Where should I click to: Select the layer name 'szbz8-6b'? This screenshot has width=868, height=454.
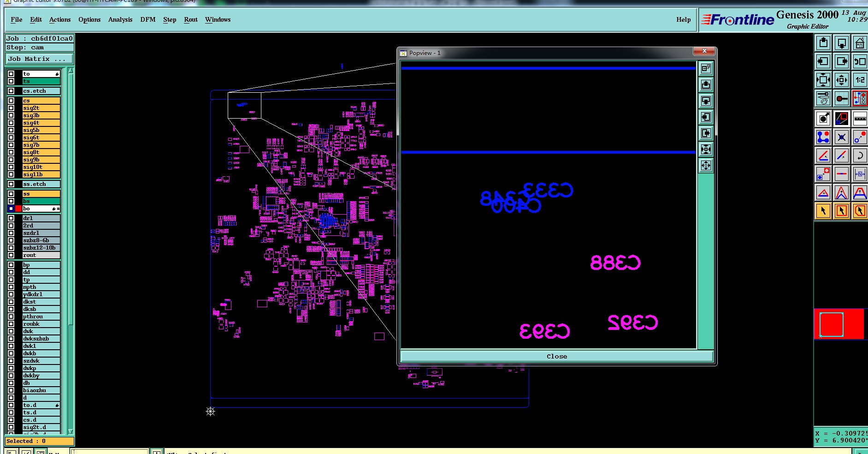(x=41, y=240)
